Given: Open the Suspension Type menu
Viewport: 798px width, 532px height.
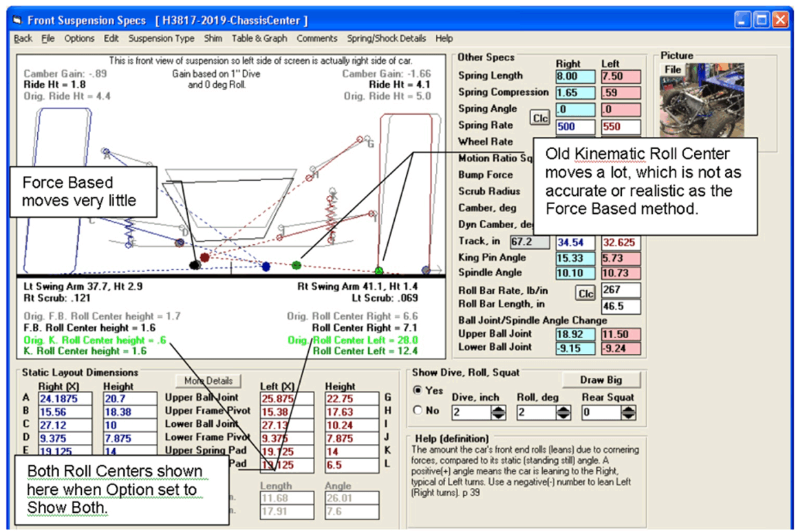Looking at the screenshot, I should point(162,38).
